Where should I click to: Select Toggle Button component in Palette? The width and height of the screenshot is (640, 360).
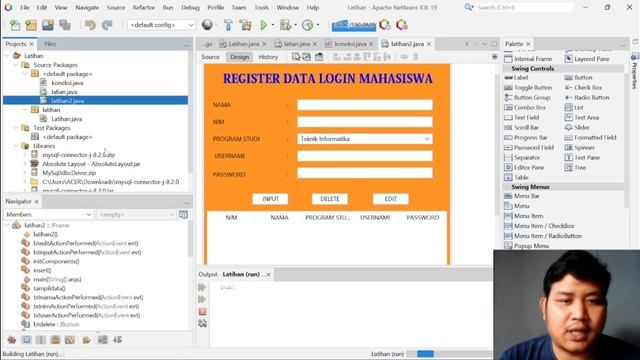coord(528,88)
